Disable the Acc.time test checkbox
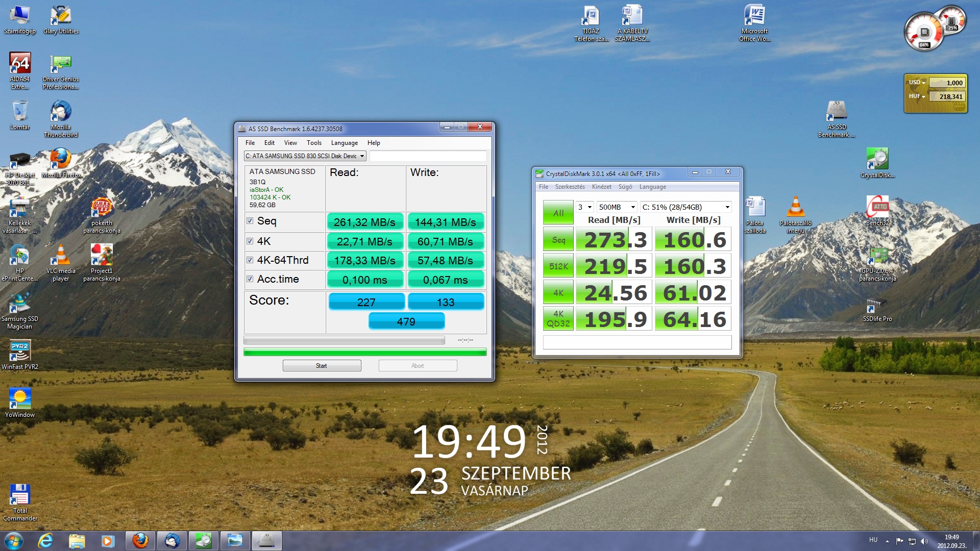The width and height of the screenshot is (980, 551). click(250, 279)
